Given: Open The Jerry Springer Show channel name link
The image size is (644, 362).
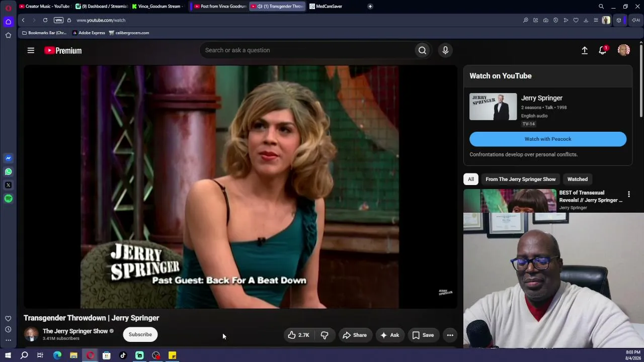Looking at the screenshot, I should [75, 331].
